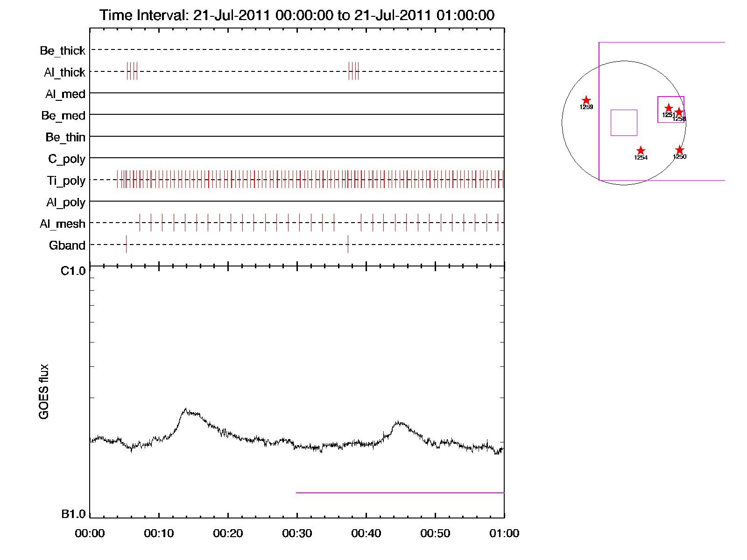
Task: Select the Ti_poly filter row label
Action: 66,181
